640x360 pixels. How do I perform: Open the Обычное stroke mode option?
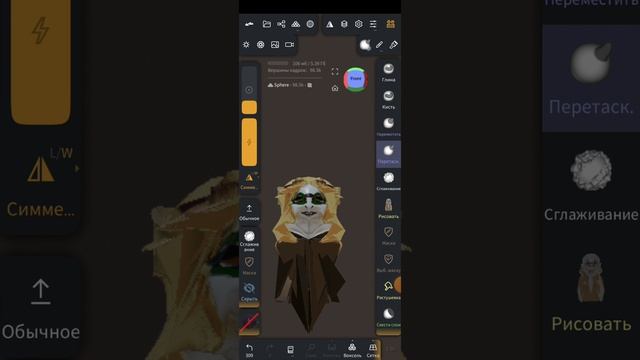tap(249, 213)
